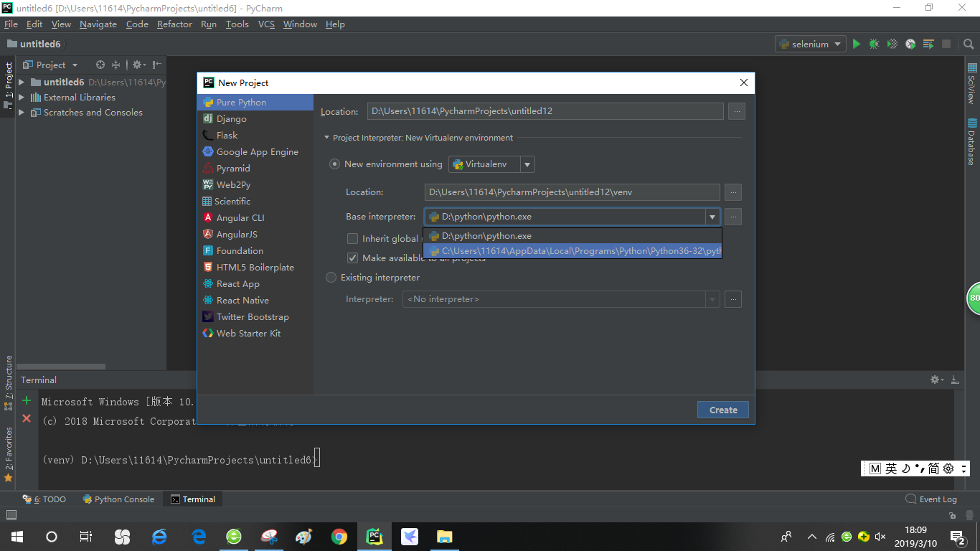Select Web2Py project type
980x551 pixels.
tap(255, 185)
